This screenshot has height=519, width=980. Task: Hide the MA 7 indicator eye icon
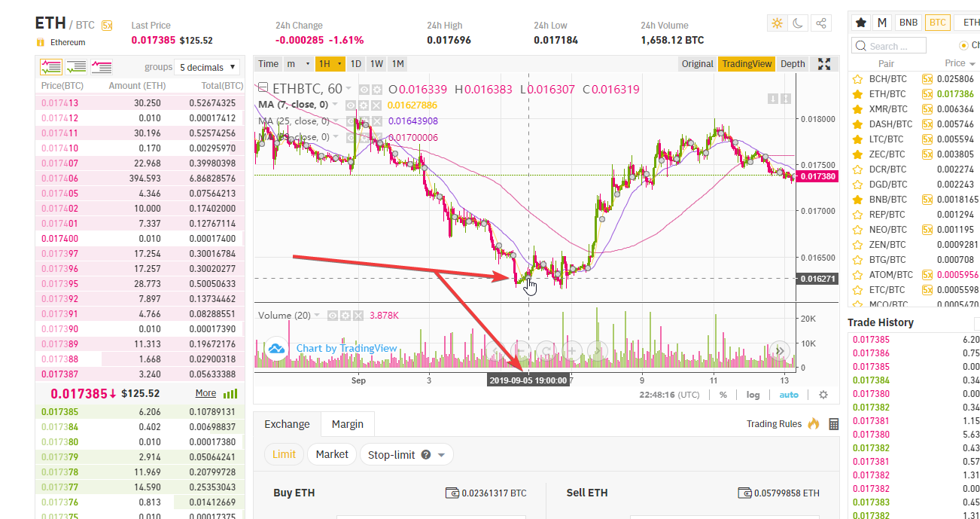(x=352, y=105)
